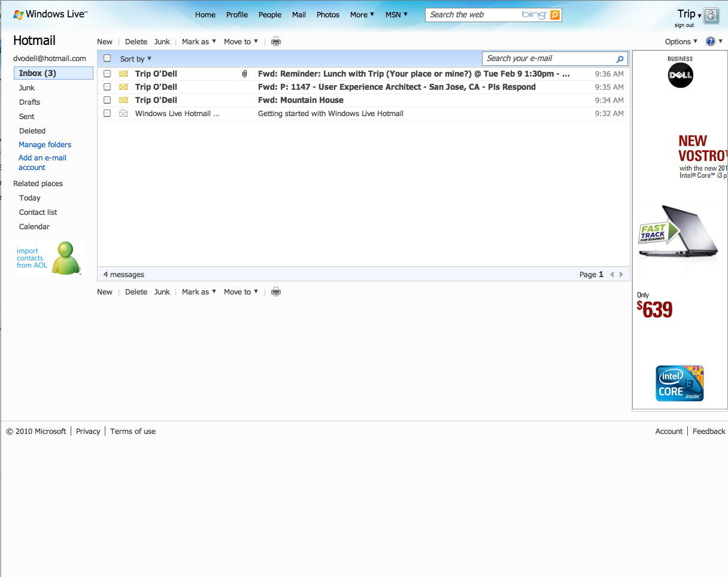Click import contacts from AOL link

click(32, 258)
